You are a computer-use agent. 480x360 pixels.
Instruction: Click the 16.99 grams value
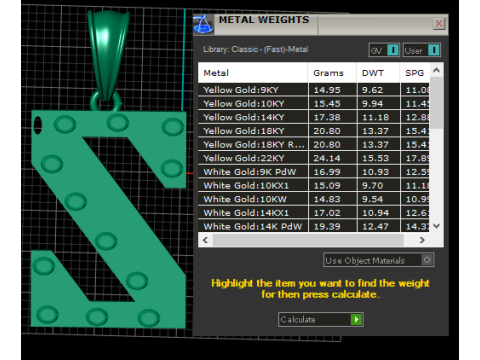(x=327, y=172)
